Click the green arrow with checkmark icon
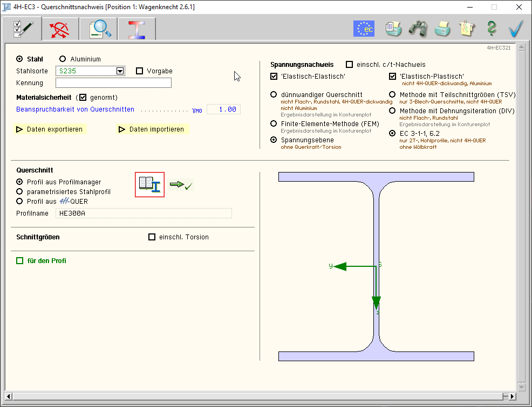This screenshot has height=407, width=532. [x=181, y=185]
